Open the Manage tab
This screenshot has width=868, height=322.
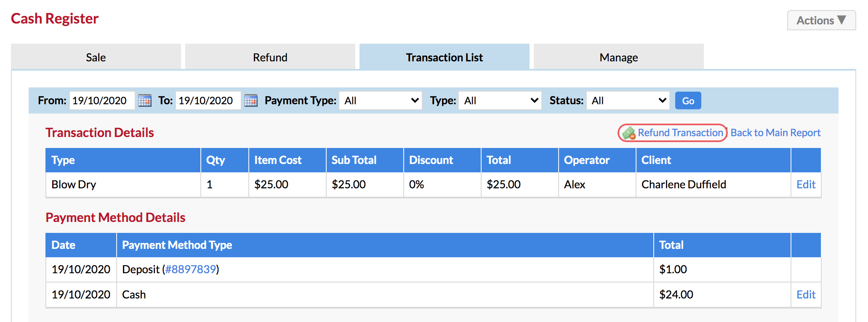619,57
